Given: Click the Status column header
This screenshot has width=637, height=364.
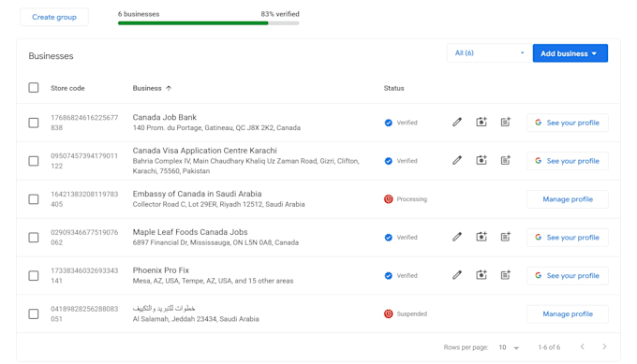Looking at the screenshot, I should pos(394,88).
